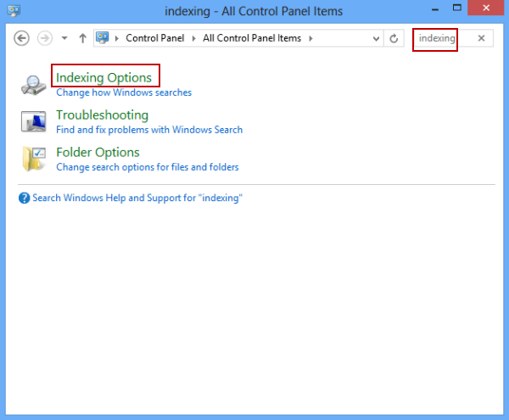Image resolution: width=509 pixels, height=420 pixels.
Task: Minimize the Control Panel window
Action: click(435, 9)
